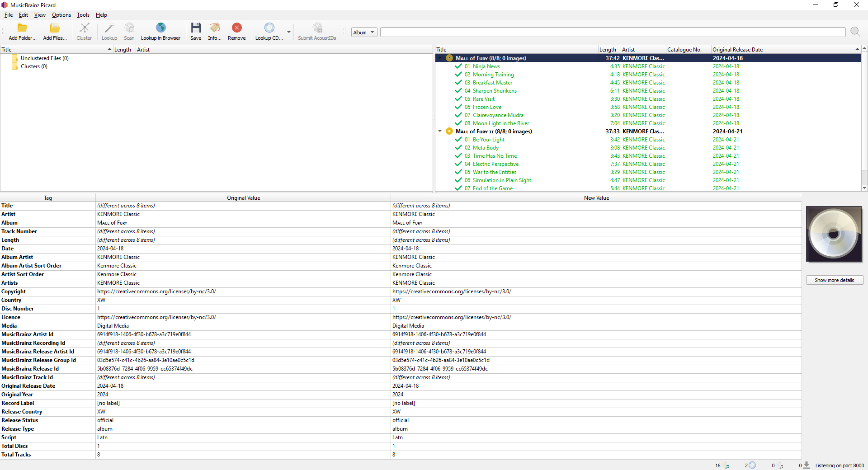Click in the search text field

612,33
